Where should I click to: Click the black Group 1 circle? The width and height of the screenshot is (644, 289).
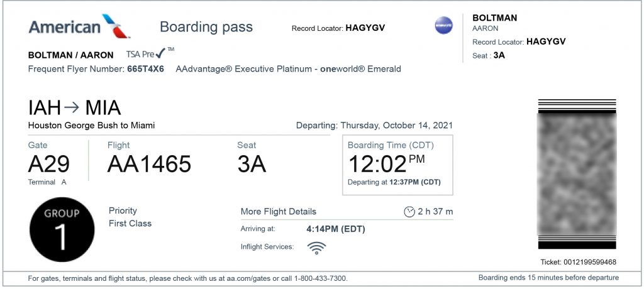pos(62,229)
